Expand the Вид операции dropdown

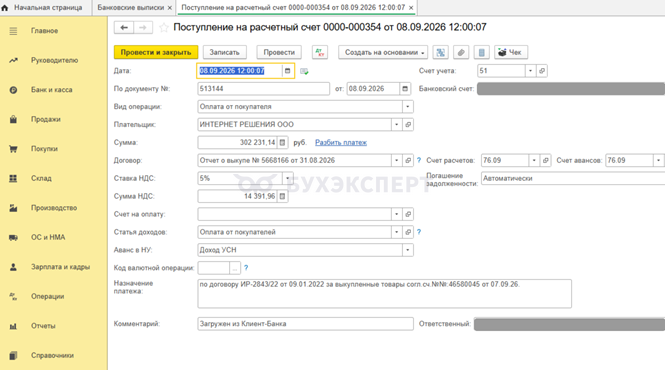point(408,107)
